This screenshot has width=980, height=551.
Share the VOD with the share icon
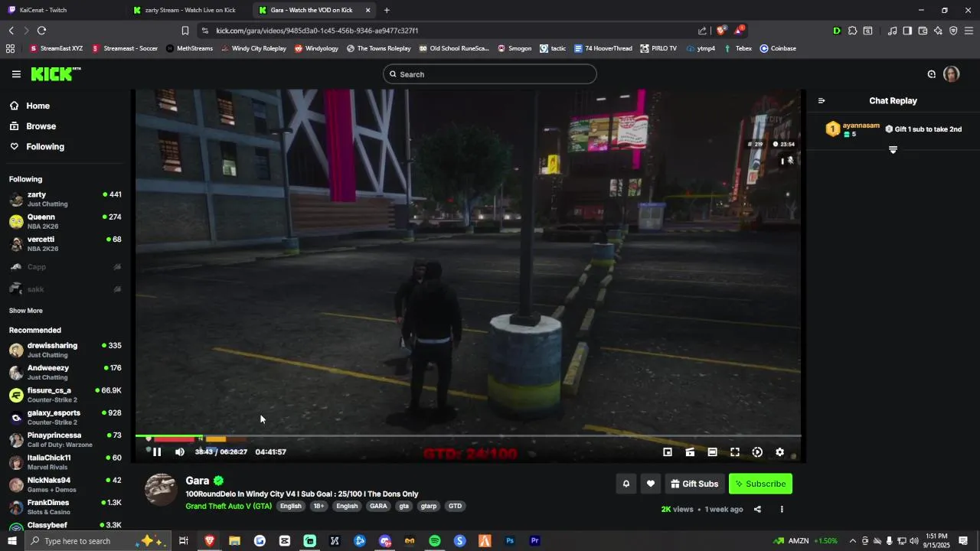[757, 510]
